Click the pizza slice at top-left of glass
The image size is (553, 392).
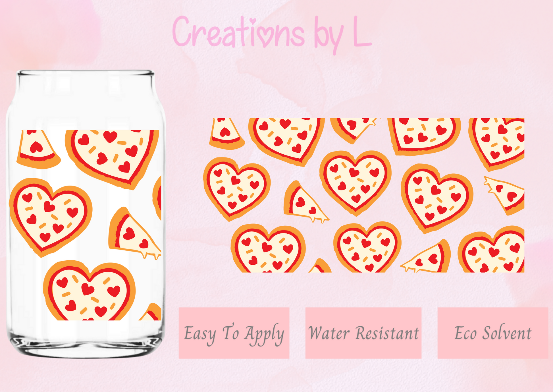(38, 149)
